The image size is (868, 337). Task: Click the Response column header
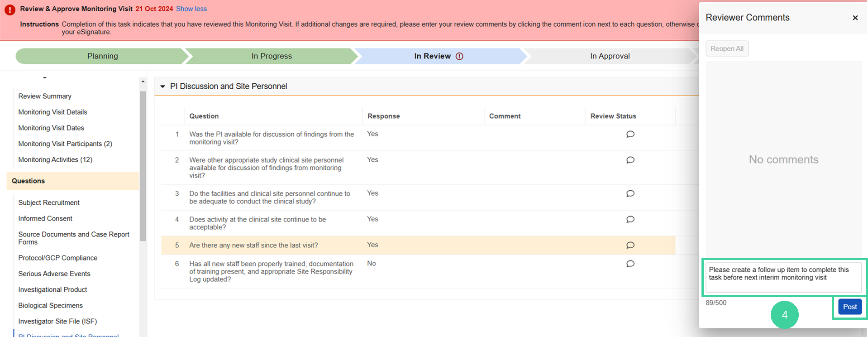pos(384,116)
